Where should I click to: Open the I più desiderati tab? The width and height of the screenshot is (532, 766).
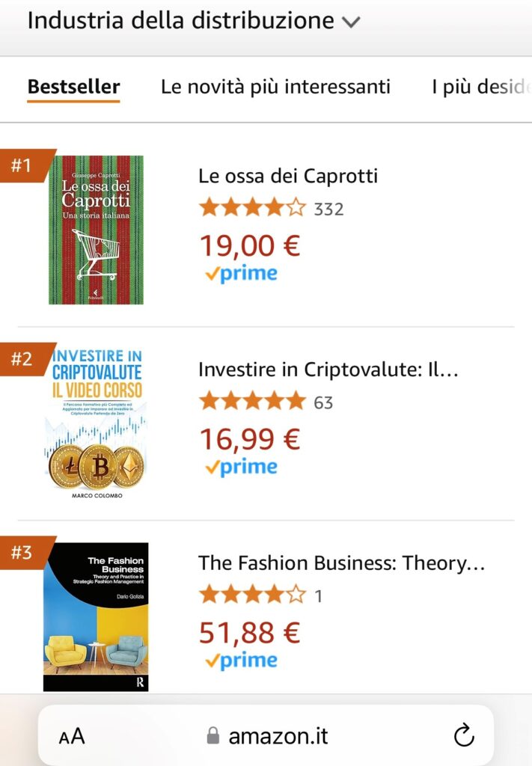click(x=480, y=88)
